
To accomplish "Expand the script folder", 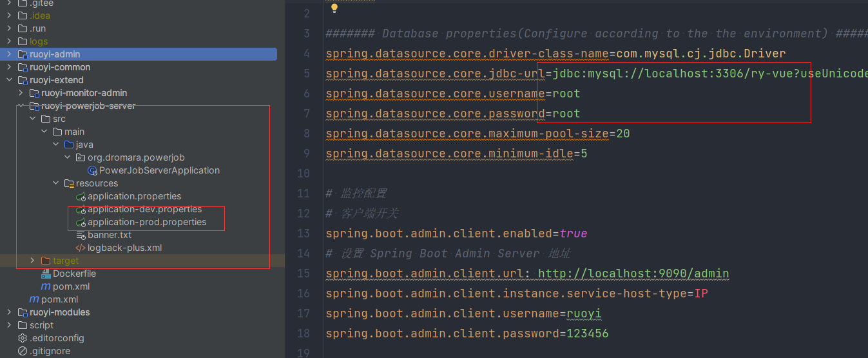I will pos(9,325).
